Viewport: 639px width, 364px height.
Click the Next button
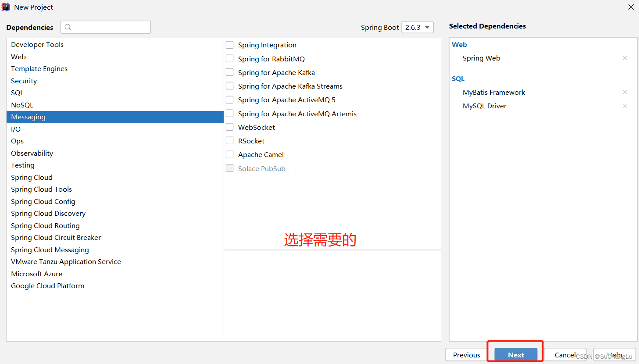[516, 355]
